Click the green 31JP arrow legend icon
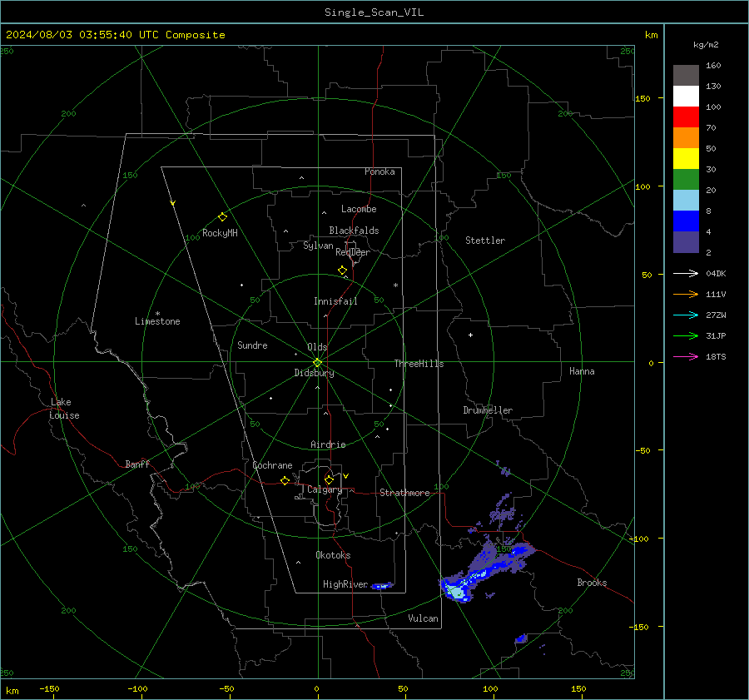 (x=686, y=336)
